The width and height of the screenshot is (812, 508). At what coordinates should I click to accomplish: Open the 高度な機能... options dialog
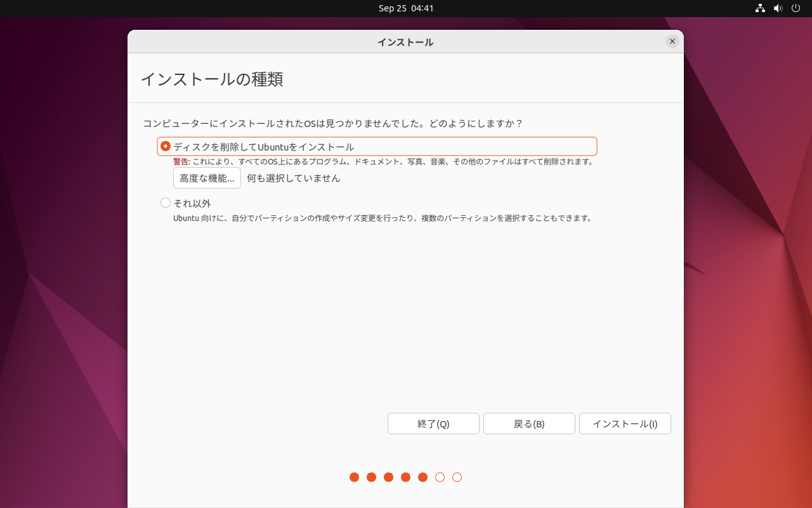pyautogui.click(x=207, y=178)
